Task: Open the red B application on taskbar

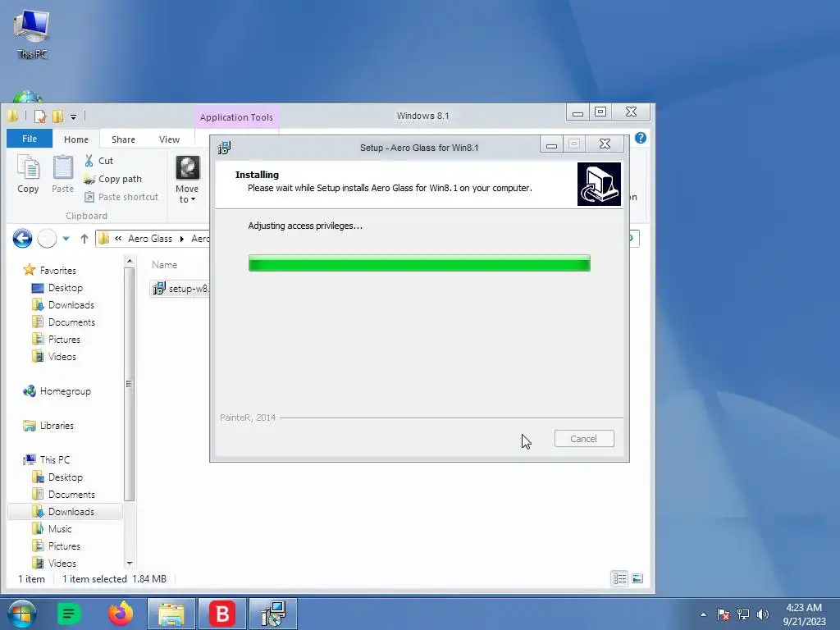Action: click(221, 614)
